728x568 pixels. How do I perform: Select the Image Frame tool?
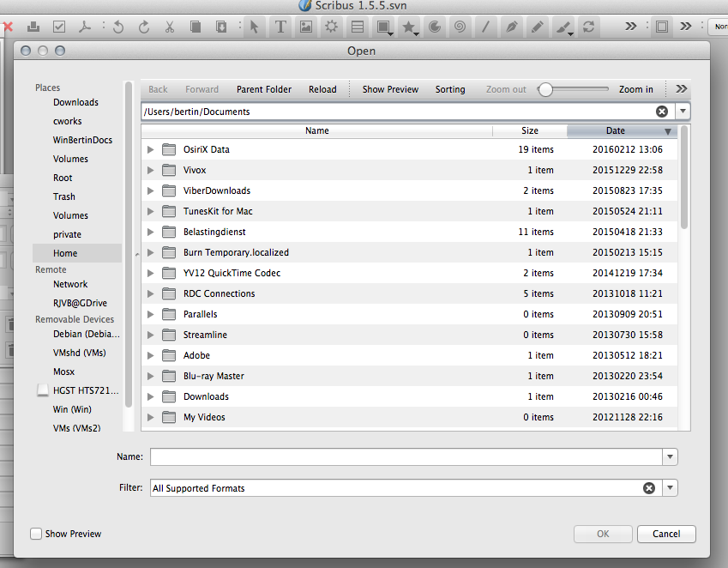pyautogui.click(x=306, y=27)
